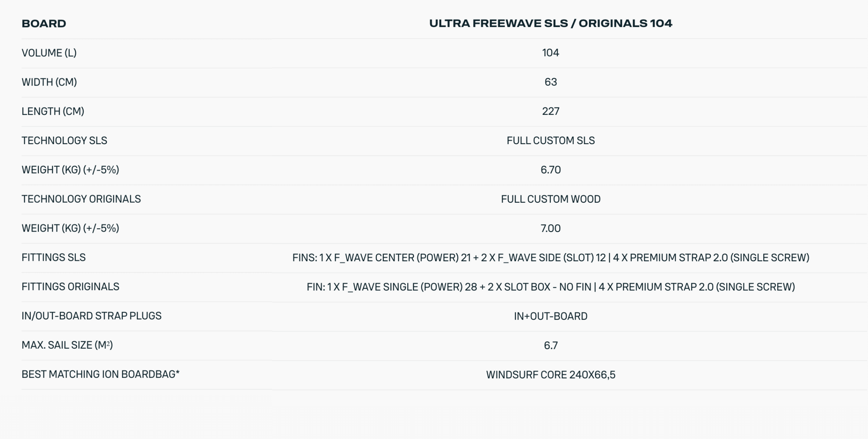The width and height of the screenshot is (868, 439).
Task: Click the TECHNOLOGY ORIGINALS row label
Action: click(x=81, y=199)
